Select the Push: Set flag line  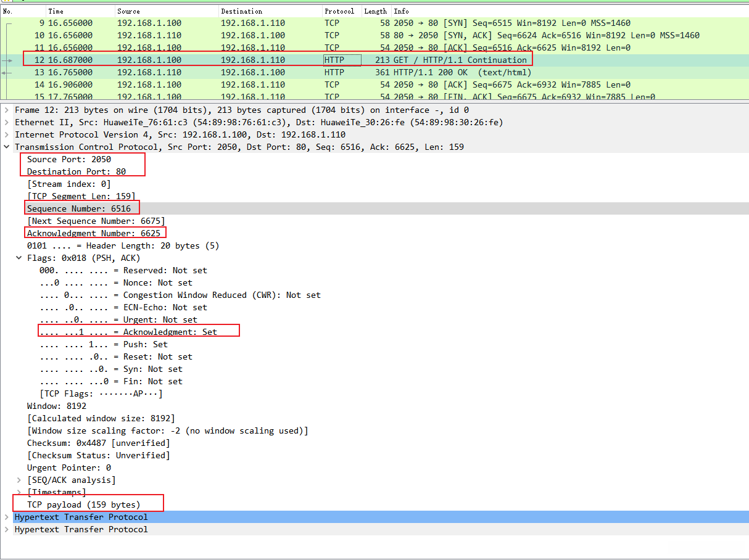pyautogui.click(x=104, y=344)
